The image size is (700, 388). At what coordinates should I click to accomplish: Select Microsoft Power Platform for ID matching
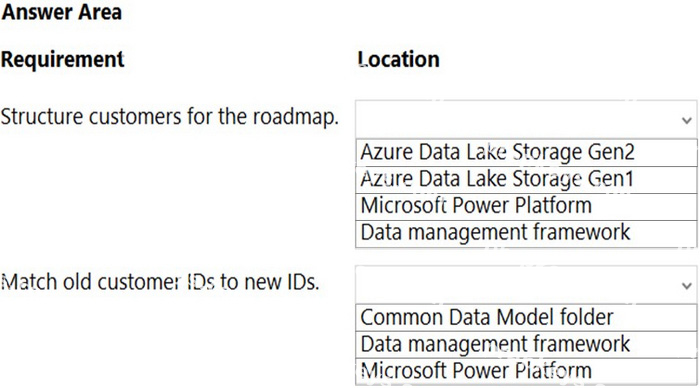526,371
